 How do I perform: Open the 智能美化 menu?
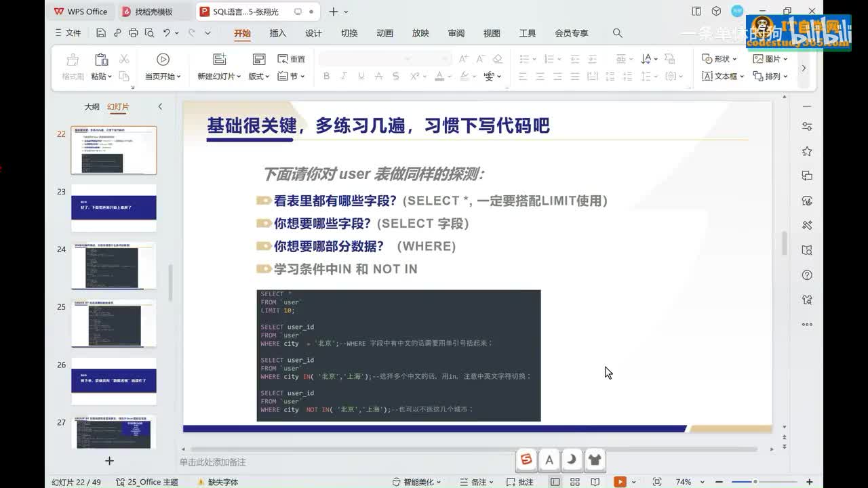(x=416, y=482)
